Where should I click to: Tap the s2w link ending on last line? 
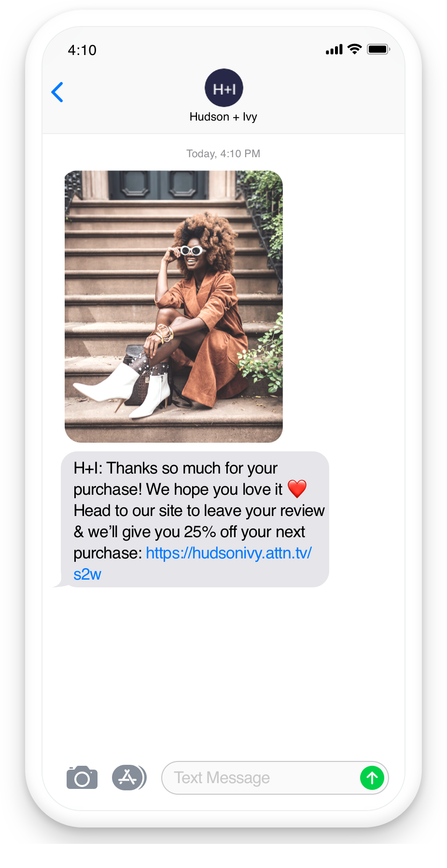click(87, 574)
